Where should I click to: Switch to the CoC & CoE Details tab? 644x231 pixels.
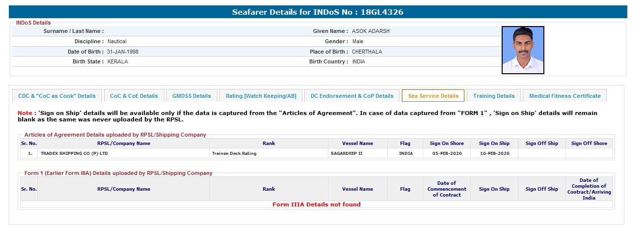tap(134, 96)
